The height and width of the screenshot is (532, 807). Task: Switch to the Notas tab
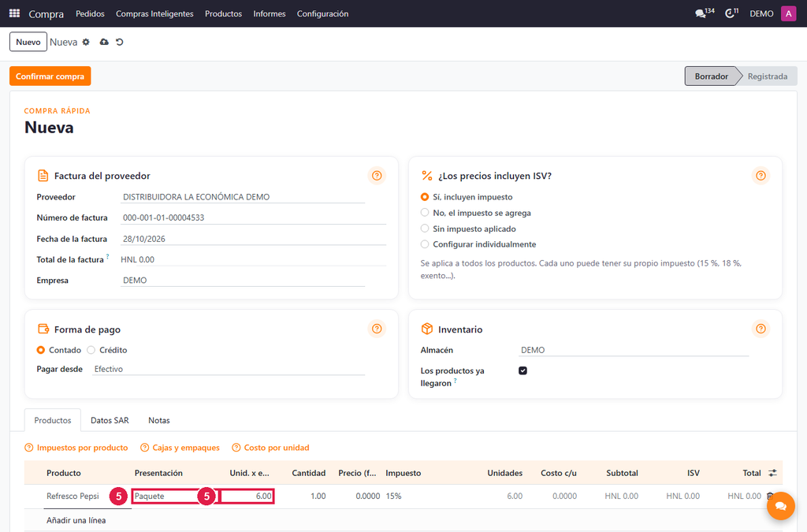pos(159,420)
